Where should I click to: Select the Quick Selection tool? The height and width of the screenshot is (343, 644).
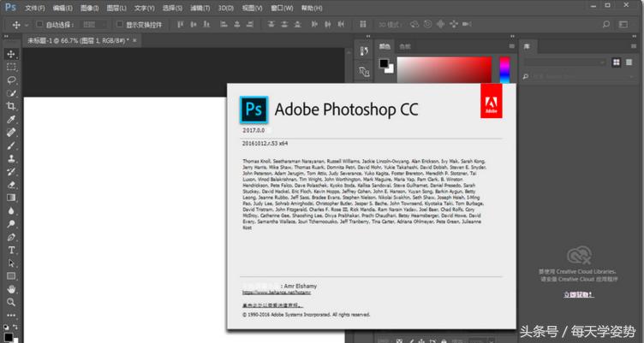click(11, 93)
